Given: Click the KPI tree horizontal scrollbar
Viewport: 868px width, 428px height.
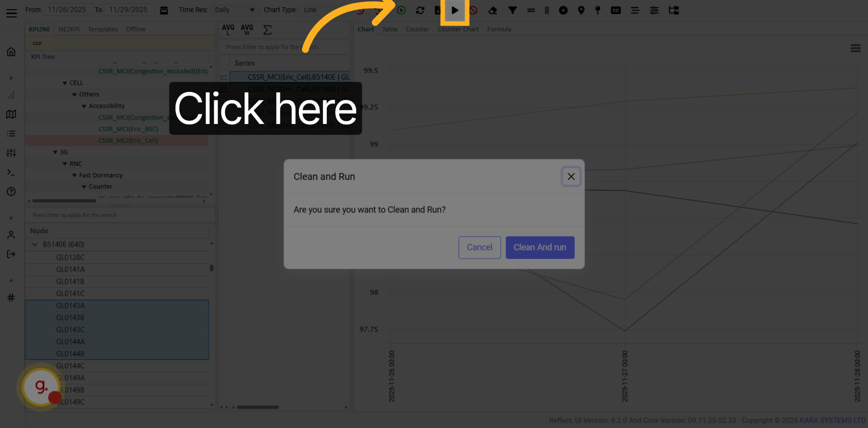Looking at the screenshot, I should click(64, 201).
